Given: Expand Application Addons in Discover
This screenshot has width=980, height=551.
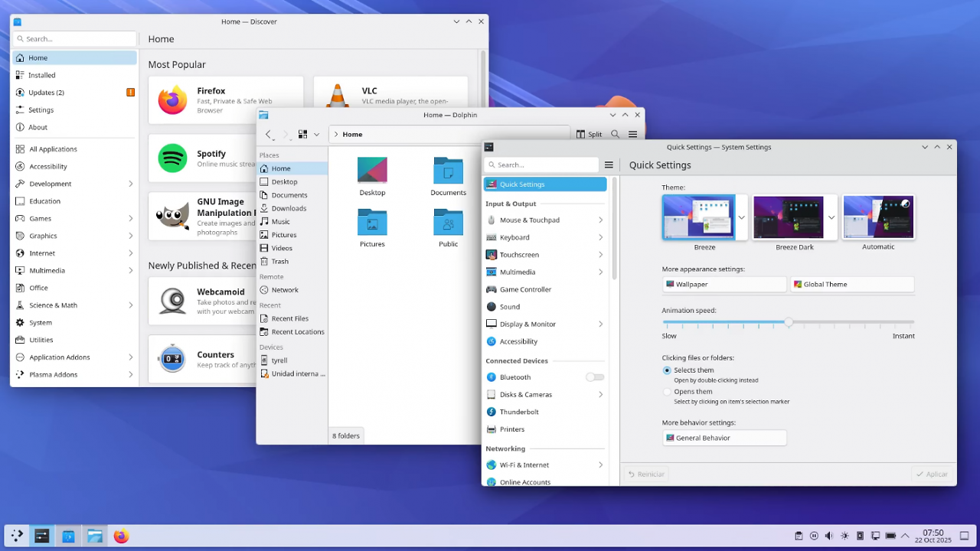Looking at the screenshot, I should [x=131, y=357].
